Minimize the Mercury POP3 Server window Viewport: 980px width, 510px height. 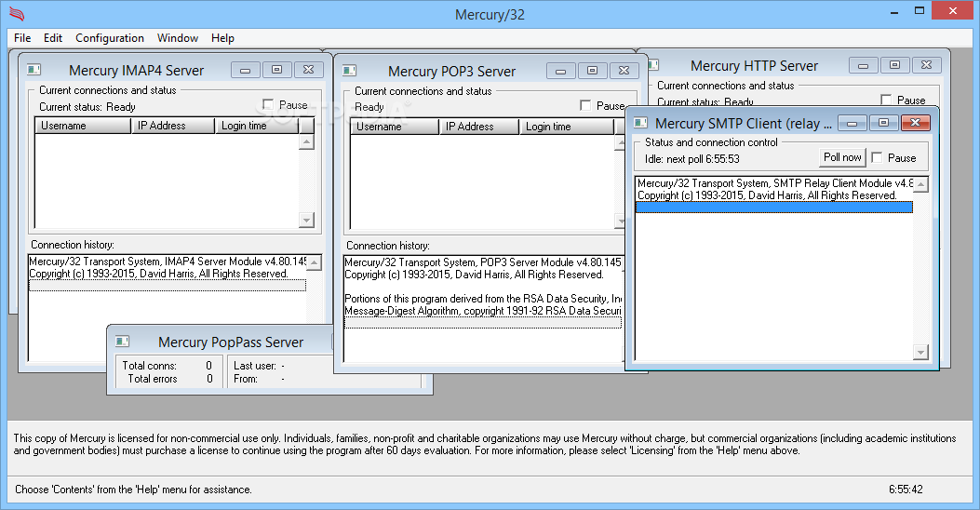(x=560, y=71)
